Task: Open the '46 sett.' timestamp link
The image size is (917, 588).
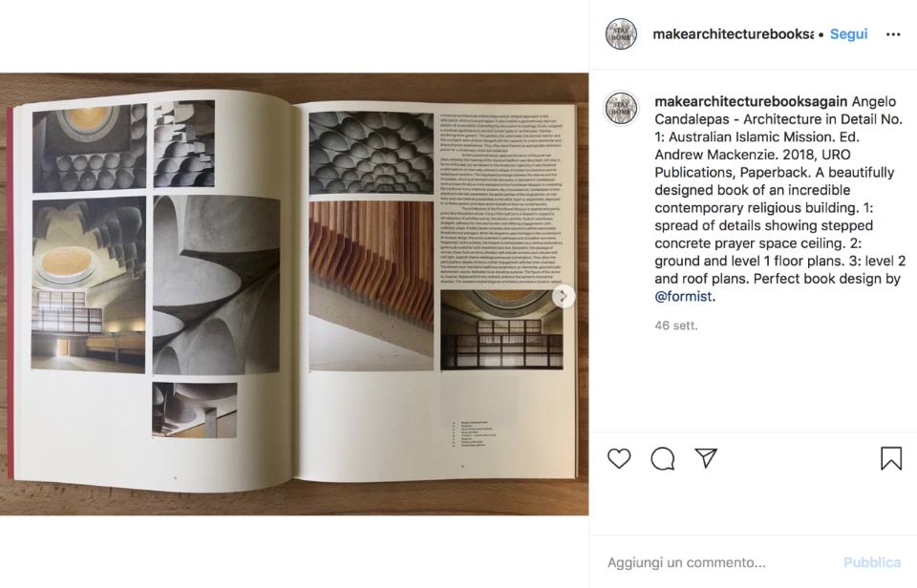Action: click(x=676, y=325)
